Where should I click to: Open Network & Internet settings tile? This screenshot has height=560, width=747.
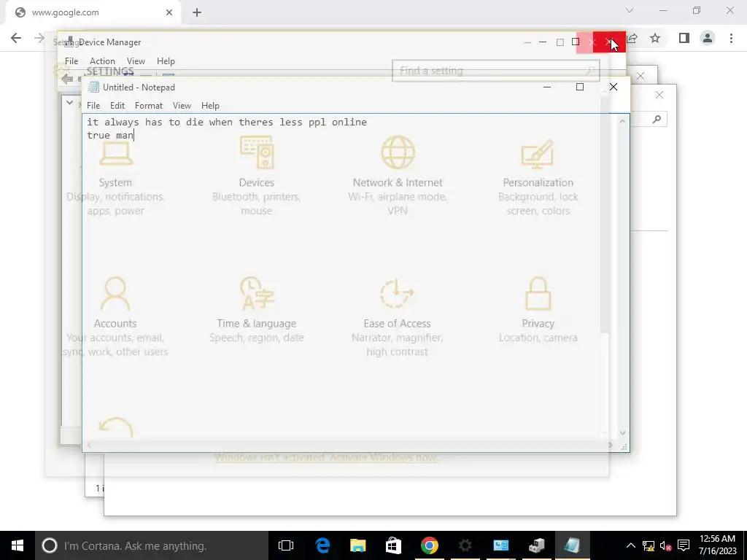[398, 176]
